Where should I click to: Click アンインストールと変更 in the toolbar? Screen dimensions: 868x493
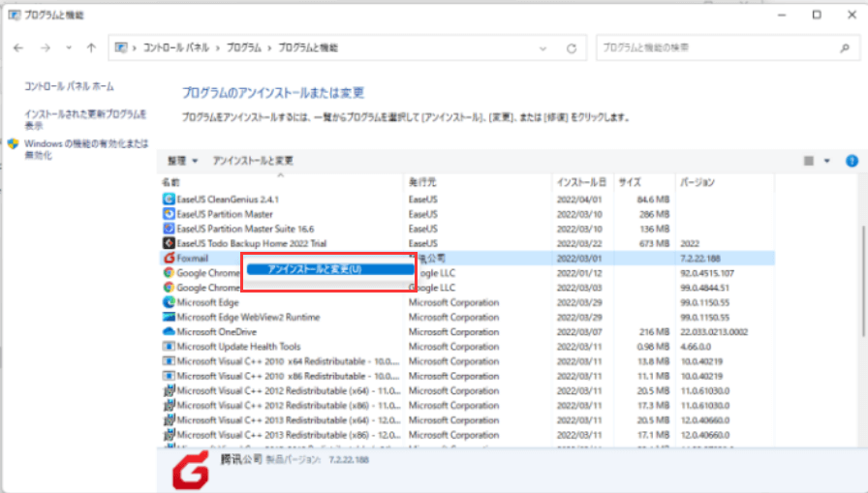(253, 161)
